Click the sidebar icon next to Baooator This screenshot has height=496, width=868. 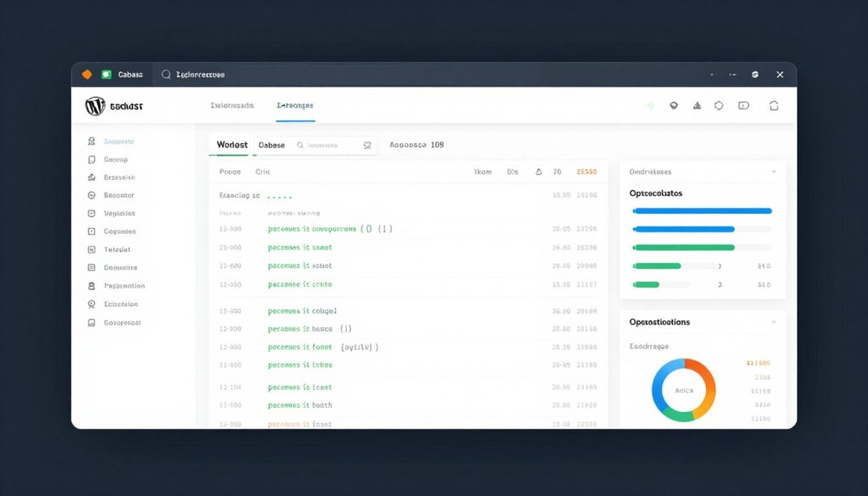click(92, 195)
